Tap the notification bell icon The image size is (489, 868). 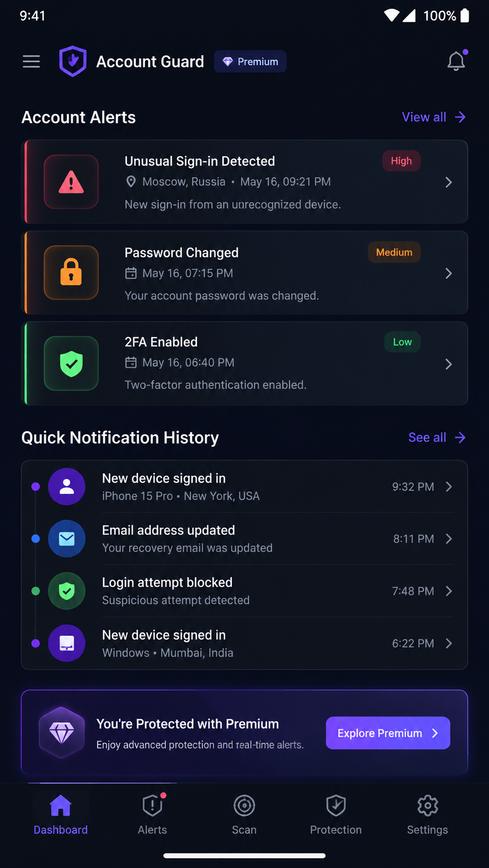(x=456, y=61)
